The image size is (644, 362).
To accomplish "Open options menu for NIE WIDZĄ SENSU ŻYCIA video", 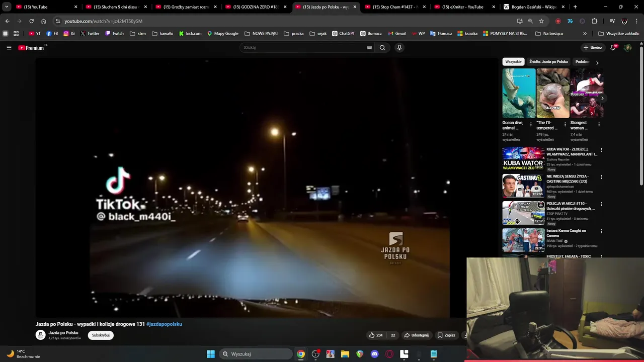I will 601,177.
